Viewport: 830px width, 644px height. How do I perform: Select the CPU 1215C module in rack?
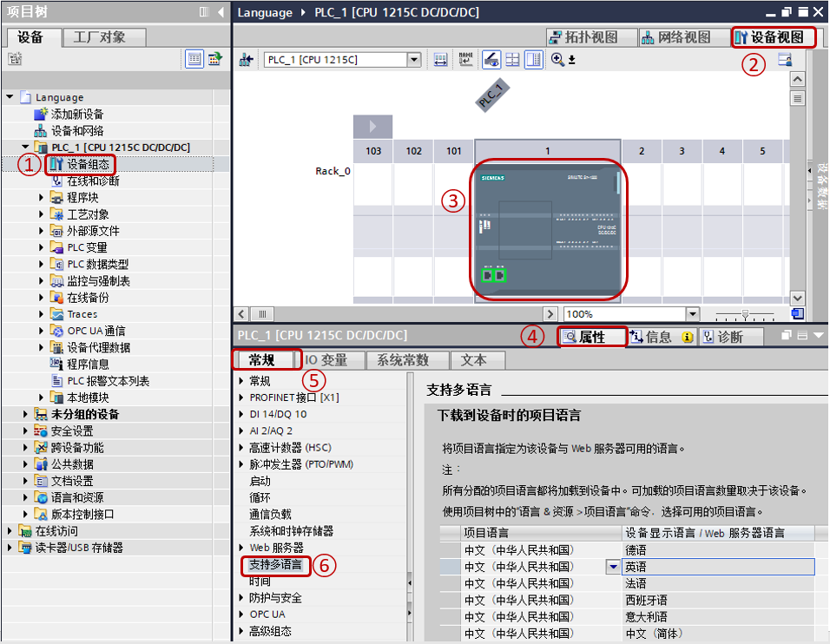pos(548,230)
